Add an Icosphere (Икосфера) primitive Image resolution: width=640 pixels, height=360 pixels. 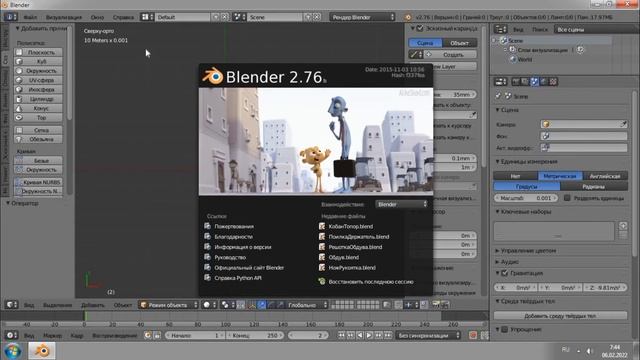pos(38,89)
